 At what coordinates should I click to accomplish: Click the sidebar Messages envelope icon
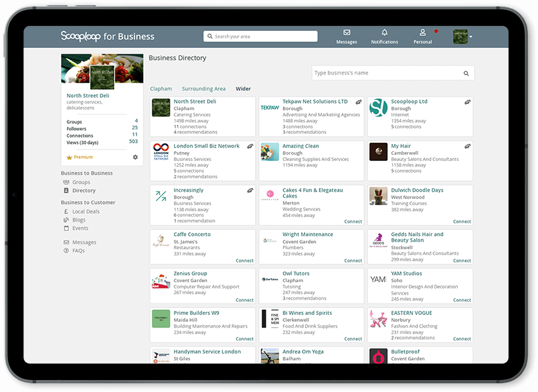pyautogui.click(x=66, y=242)
